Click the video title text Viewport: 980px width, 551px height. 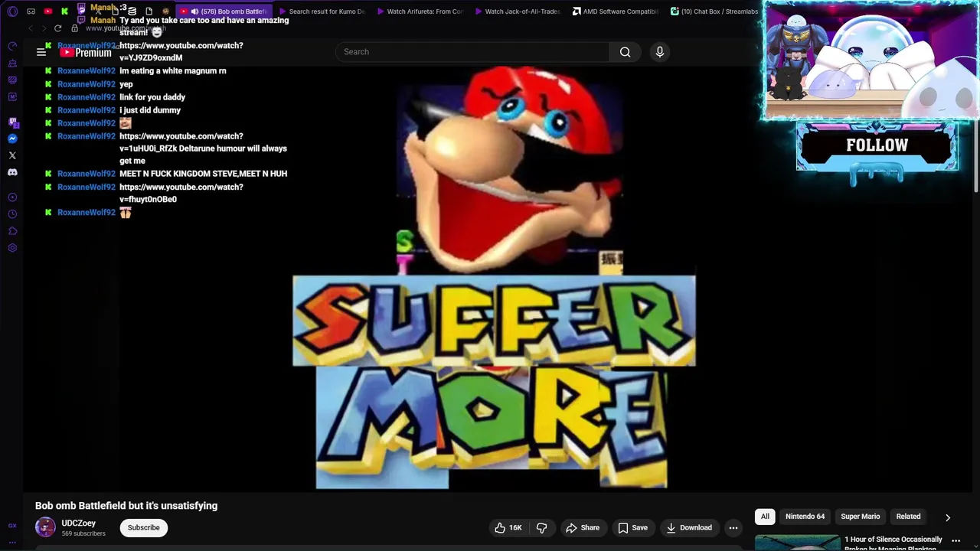(126, 506)
